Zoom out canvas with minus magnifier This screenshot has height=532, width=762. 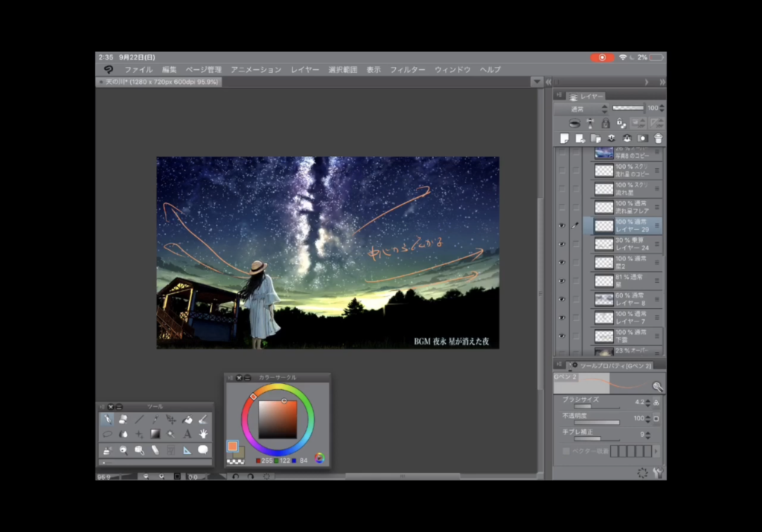coord(145,477)
